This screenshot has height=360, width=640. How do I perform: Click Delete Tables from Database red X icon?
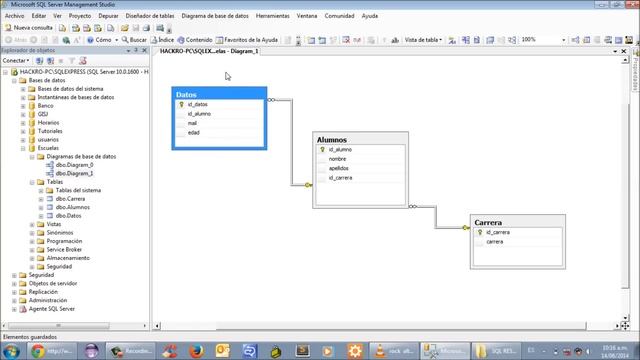click(x=346, y=40)
